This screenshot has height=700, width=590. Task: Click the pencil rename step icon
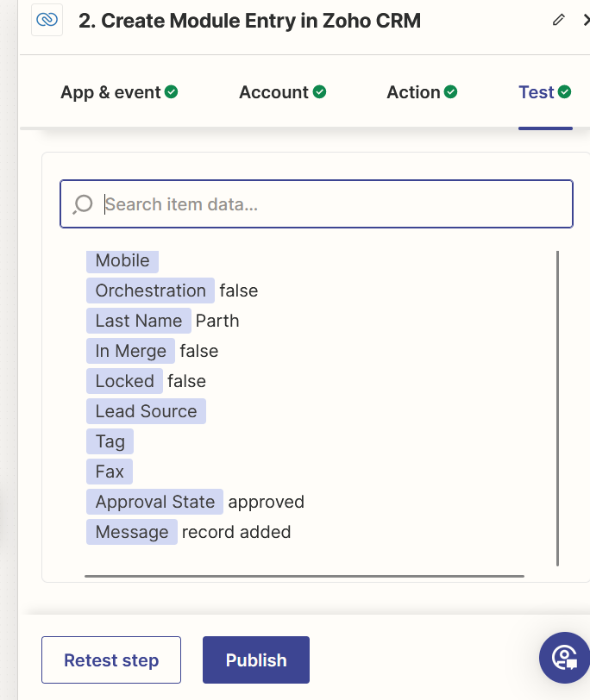[559, 20]
